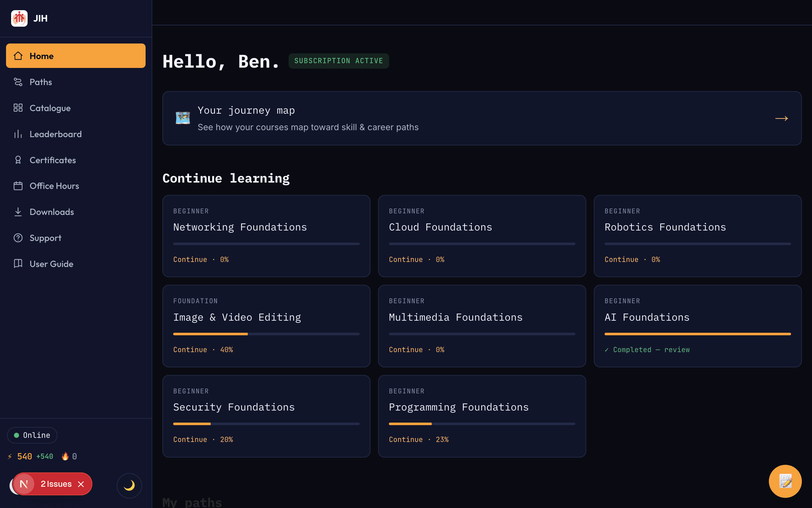
Task: Open Programming Foundations course card
Action: (x=482, y=416)
